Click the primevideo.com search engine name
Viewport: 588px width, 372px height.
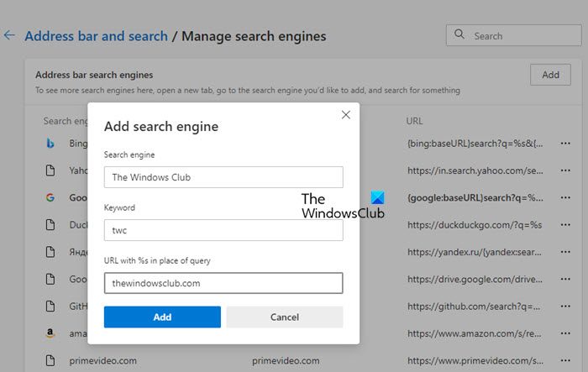click(102, 361)
